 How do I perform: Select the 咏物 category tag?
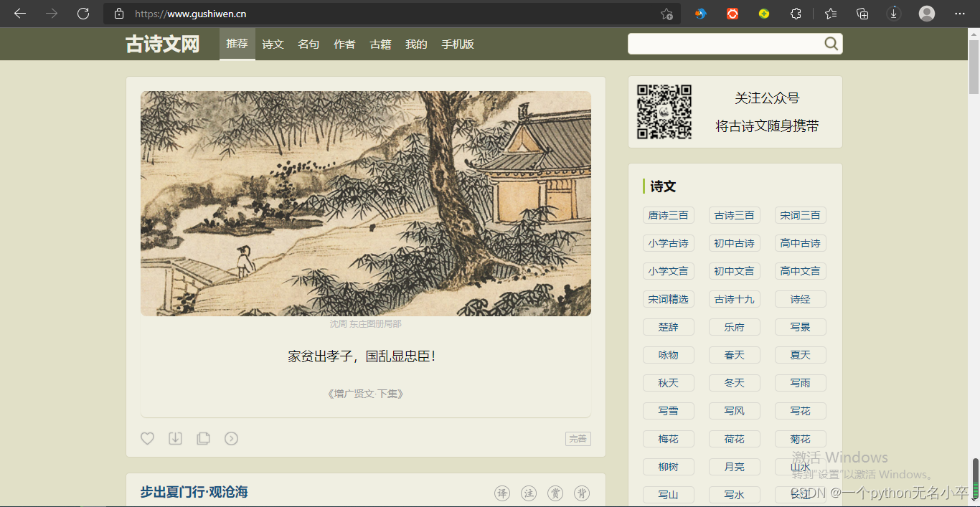[669, 355]
